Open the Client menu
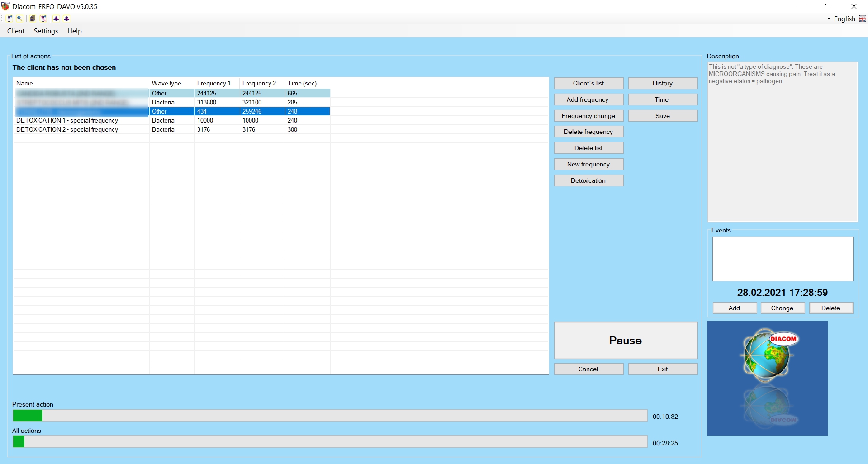Viewport: 868px width, 464px height. (16, 31)
